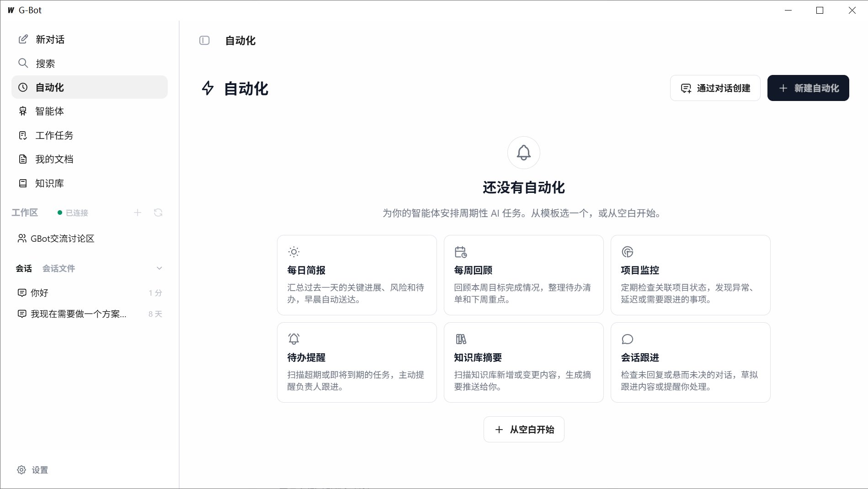The width and height of the screenshot is (868, 489).
Task: Click the 我的文档 document icon
Action: point(23,159)
